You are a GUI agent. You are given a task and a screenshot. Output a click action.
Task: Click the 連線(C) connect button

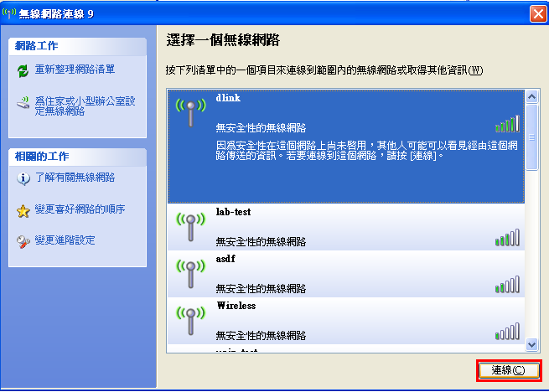(x=509, y=371)
